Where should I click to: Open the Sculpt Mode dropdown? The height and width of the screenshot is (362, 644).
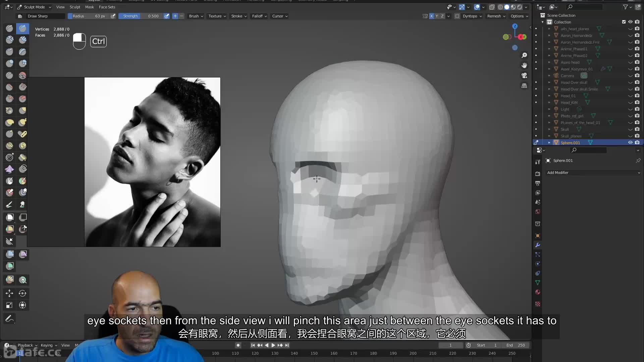pyautogui.click(x=34, y=7)
